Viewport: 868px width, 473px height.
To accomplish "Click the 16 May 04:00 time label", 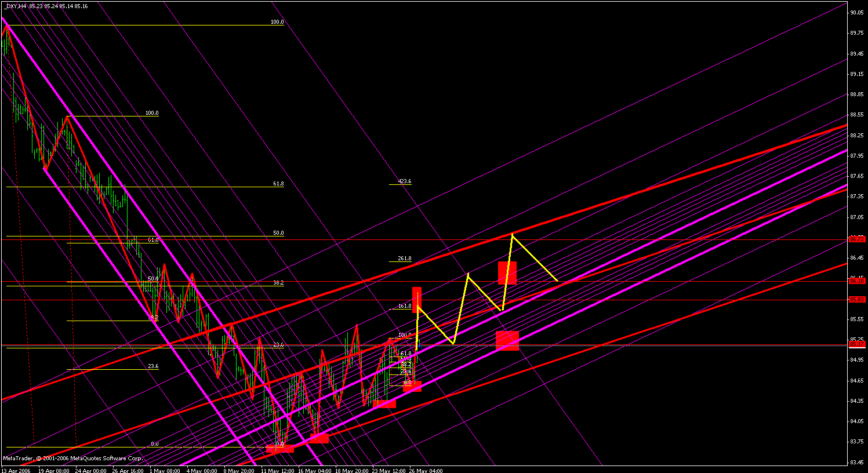I will [x=314, y=470].
